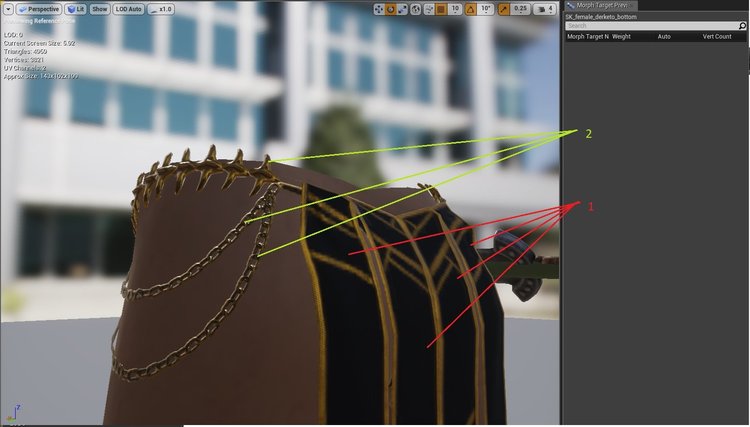Select the Rotate transform tool
750x427 pixels.
391,9
